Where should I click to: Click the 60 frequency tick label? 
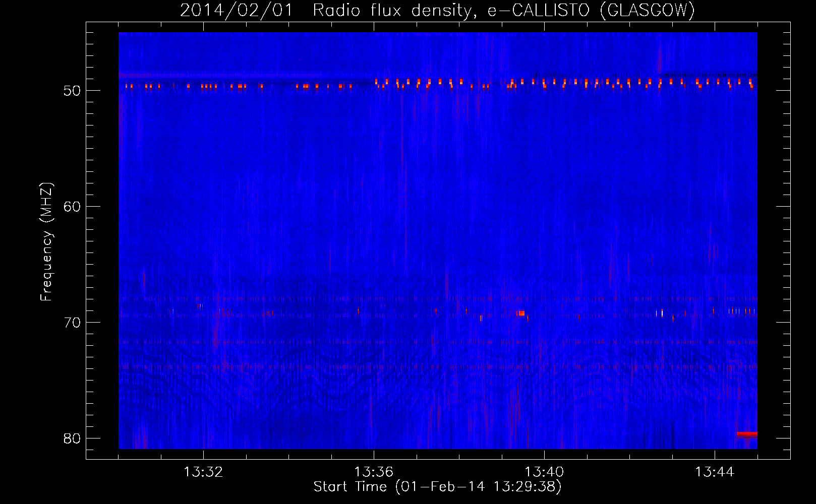click(72, 207)
